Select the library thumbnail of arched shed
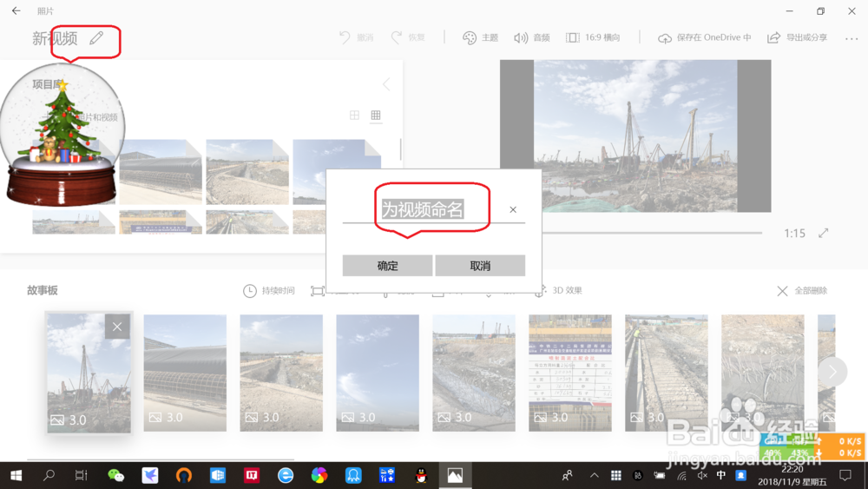 point(161,172)
